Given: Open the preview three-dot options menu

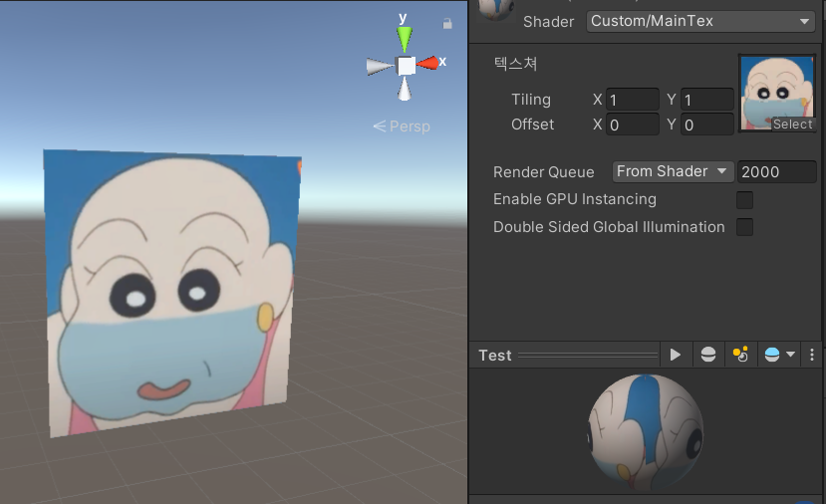Looking at the screenshot, I should tap(812, 355).
